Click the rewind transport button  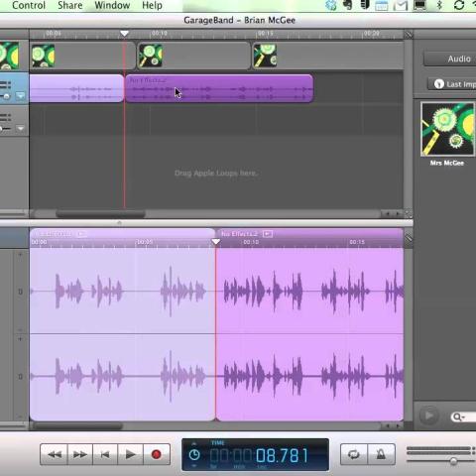coord(54,455)
